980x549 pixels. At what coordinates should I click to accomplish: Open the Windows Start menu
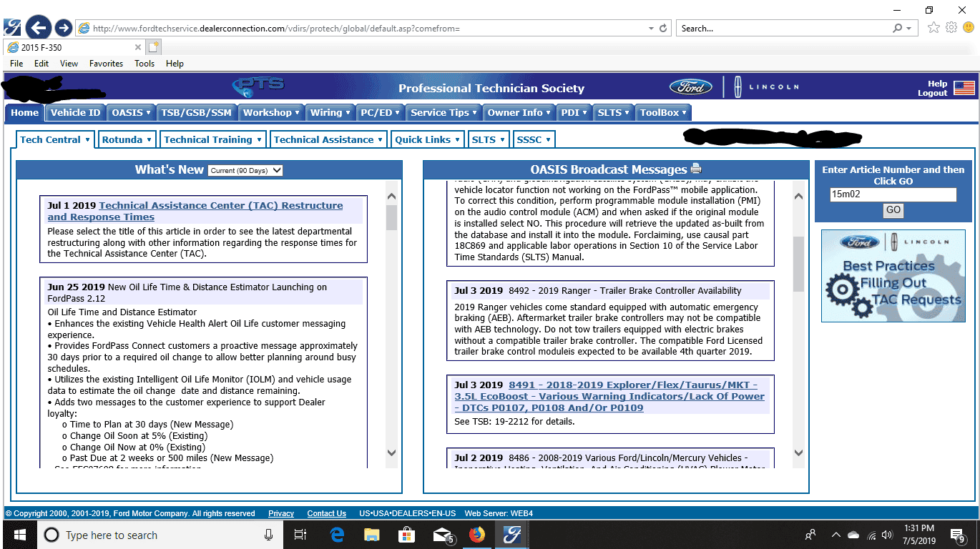click(19, 535)
